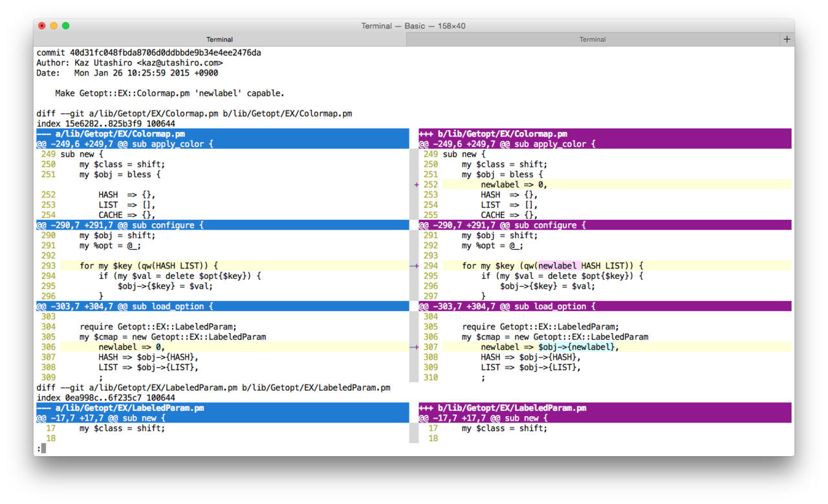
Task: Add a new tab with plus button
Action: [x=787, y=39]
